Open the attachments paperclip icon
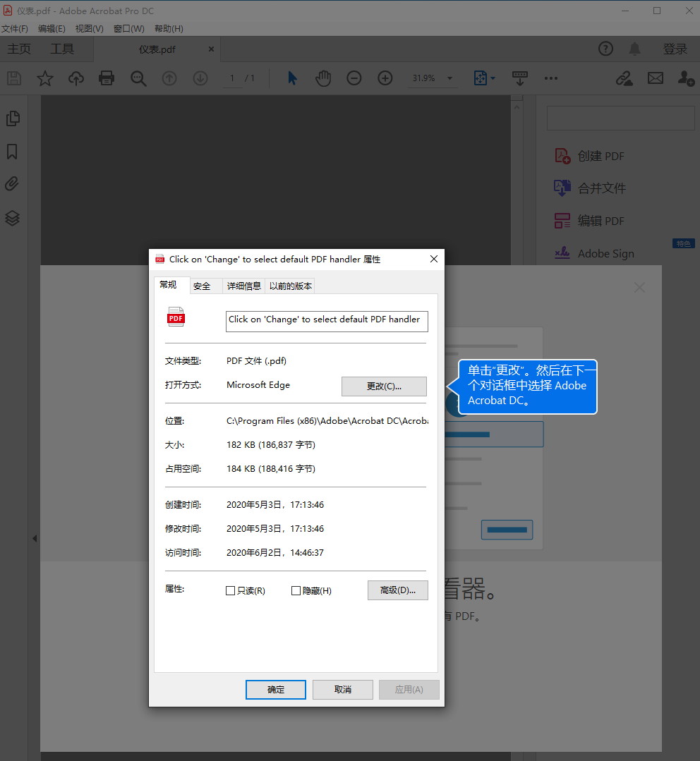Viewport: 700px width, 761px height. tap(12, 184)
